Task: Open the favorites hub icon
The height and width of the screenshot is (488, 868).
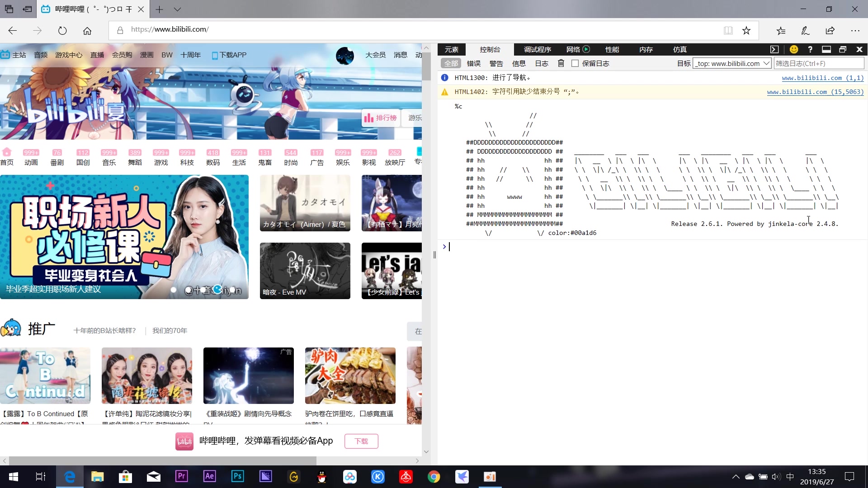Action: coord(781,31)
